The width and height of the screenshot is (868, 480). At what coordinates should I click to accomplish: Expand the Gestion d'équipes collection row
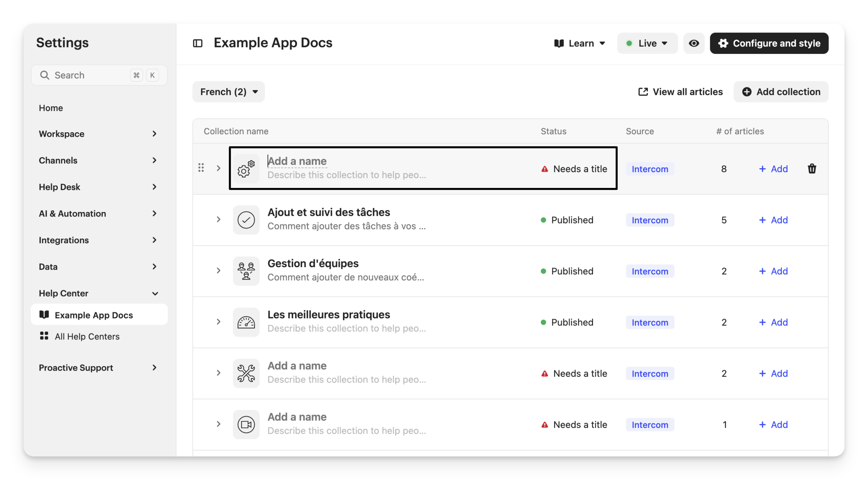point(218,271)
